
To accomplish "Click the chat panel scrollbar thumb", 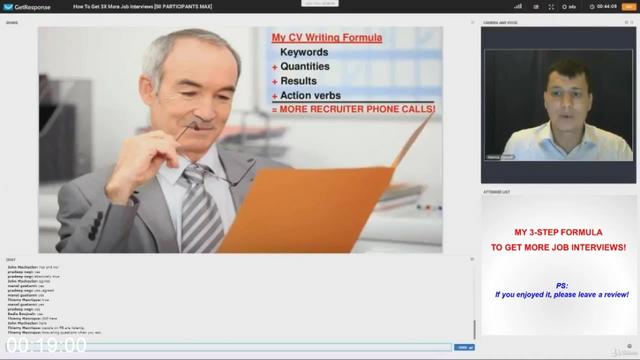I will 474,329.
